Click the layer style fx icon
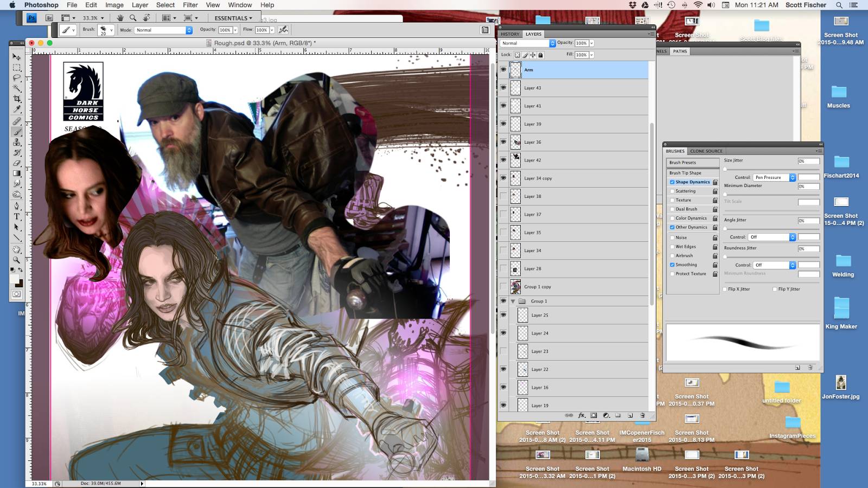868x488 pixels. click(581, 415)
